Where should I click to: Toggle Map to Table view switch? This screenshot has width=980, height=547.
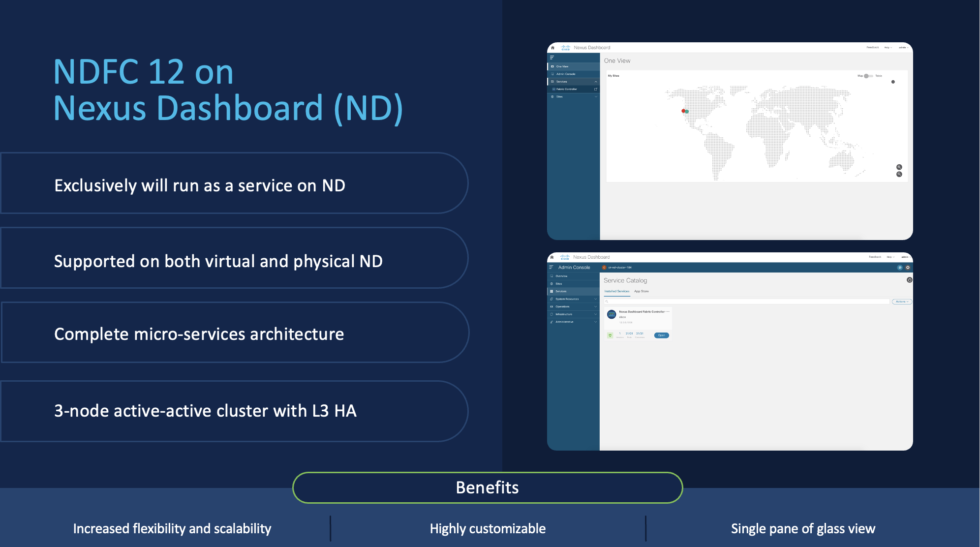[x=868, y=76]
